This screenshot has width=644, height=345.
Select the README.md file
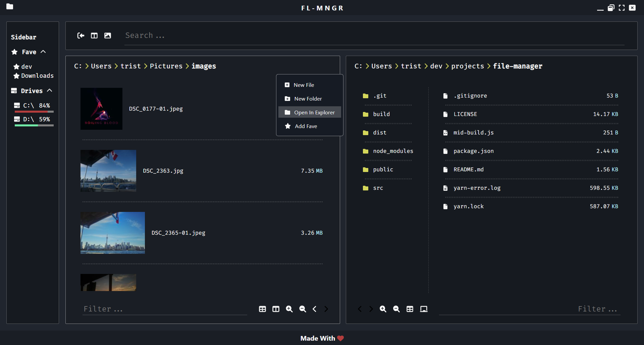[530, 170]
